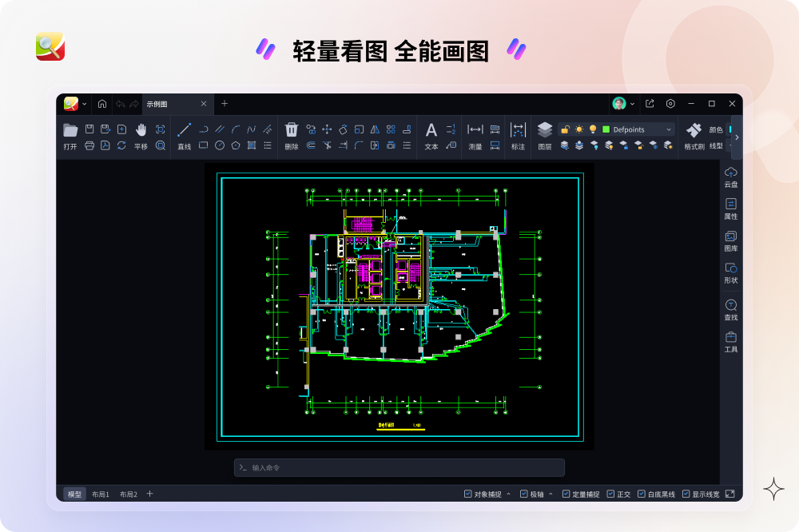Open the 查找 sidebar panel
799x532 pixels.
click(730, 310)
